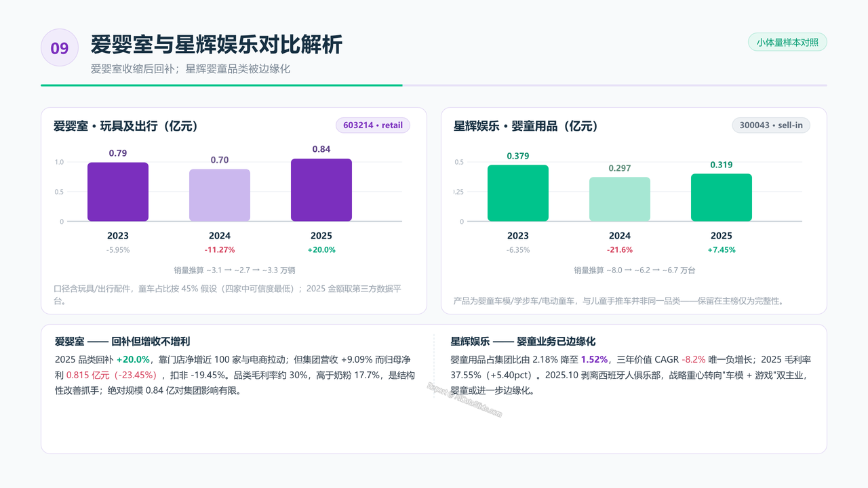The width and height of the screenshot is (868, 488).
Task: Click the green 2025 bar valued 0.319
Action: click(x=722, y=197)
